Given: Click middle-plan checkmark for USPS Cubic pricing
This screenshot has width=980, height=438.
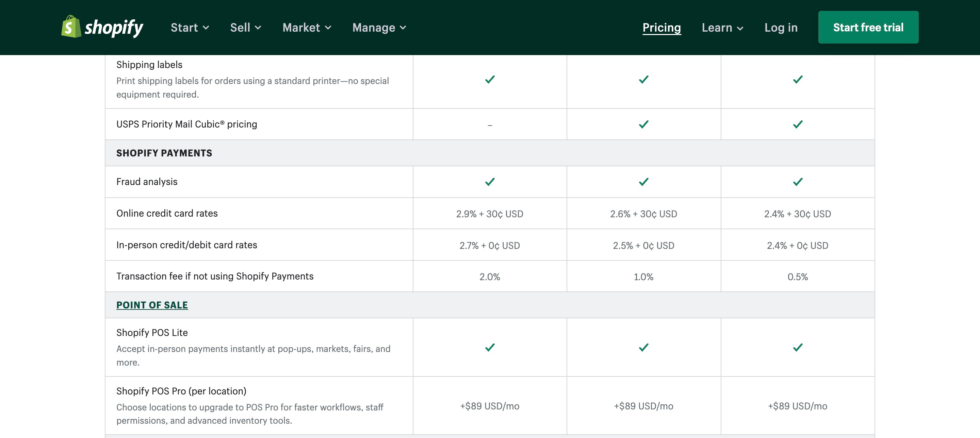Looking at the screenshot, I should pos(643,124).
